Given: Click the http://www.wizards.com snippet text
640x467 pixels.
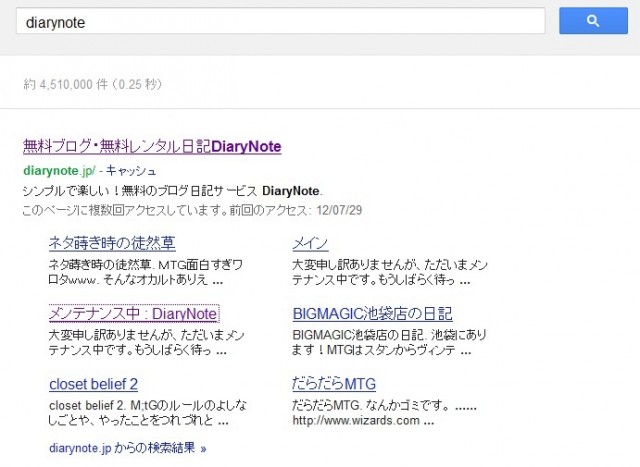Looking at the screenshot, I should 356,420.
